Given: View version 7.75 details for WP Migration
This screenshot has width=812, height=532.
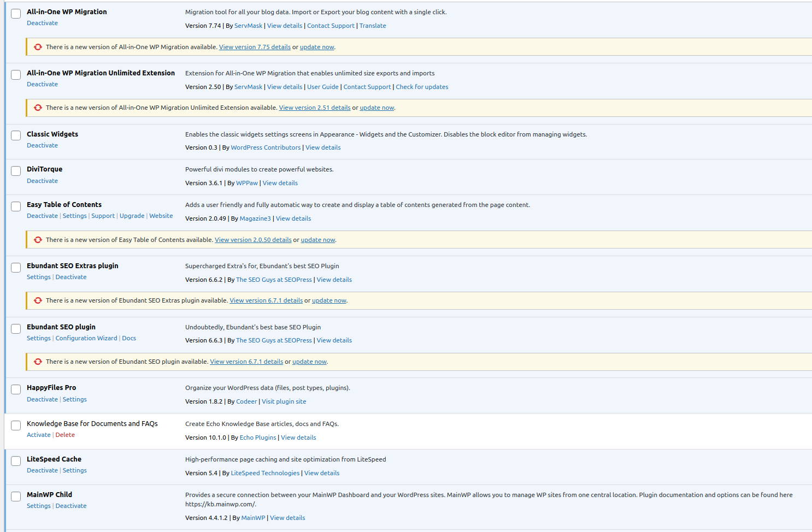Looking at the screenshot, I should (x=255, y=47).
